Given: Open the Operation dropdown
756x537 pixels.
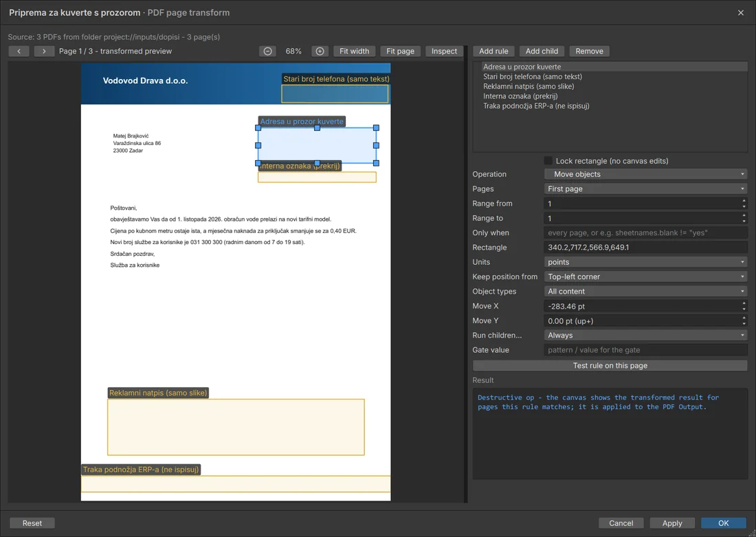Looking at the screenshot, I should 645,174.
